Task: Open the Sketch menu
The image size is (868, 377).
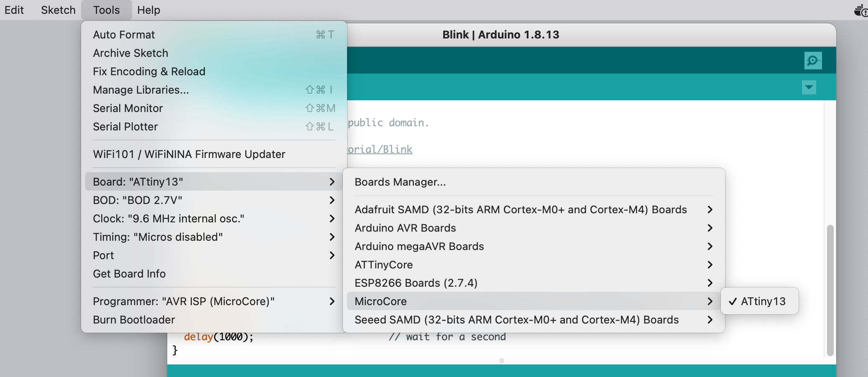Action: point(58,10)
